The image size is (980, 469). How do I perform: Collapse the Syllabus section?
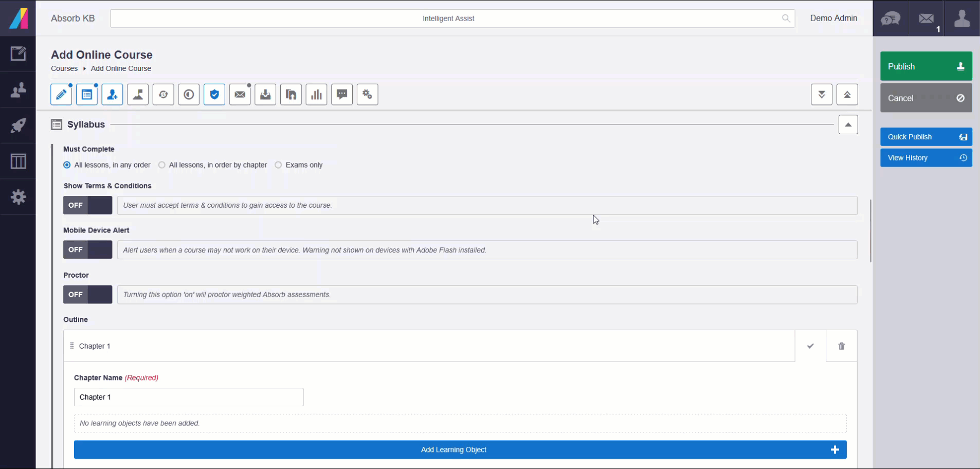click(x=848, y=124)
